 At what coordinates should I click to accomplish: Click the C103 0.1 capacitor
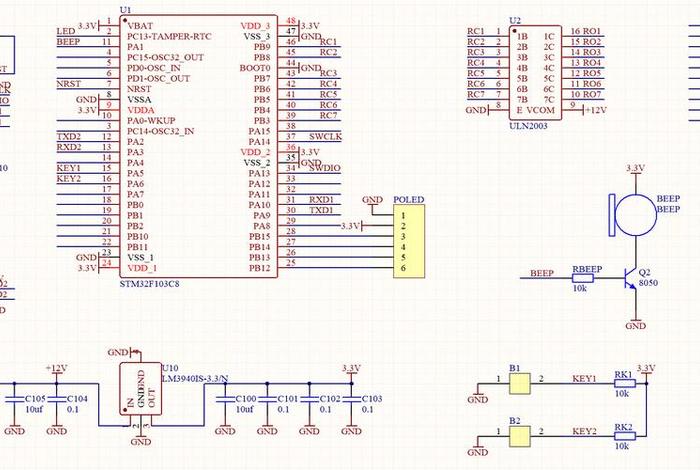pyautogui.click(x=351, y=398)
